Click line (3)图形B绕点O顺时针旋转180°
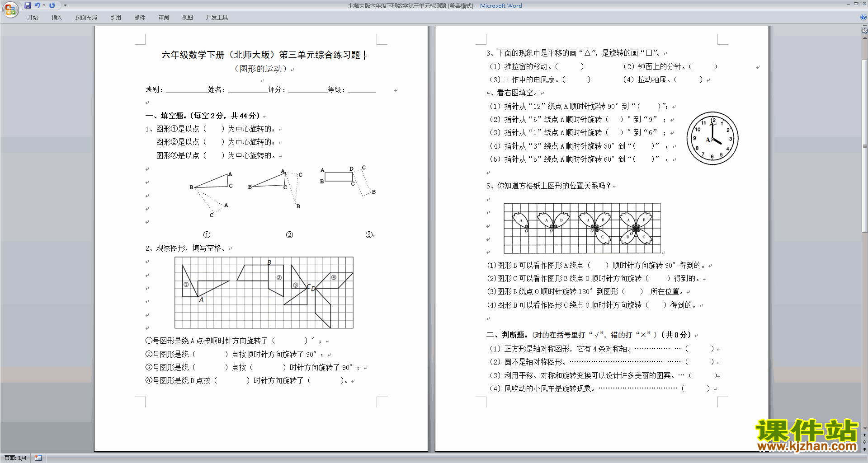Image resolution: width=868 pixels, height=463 pixels. 585,291
